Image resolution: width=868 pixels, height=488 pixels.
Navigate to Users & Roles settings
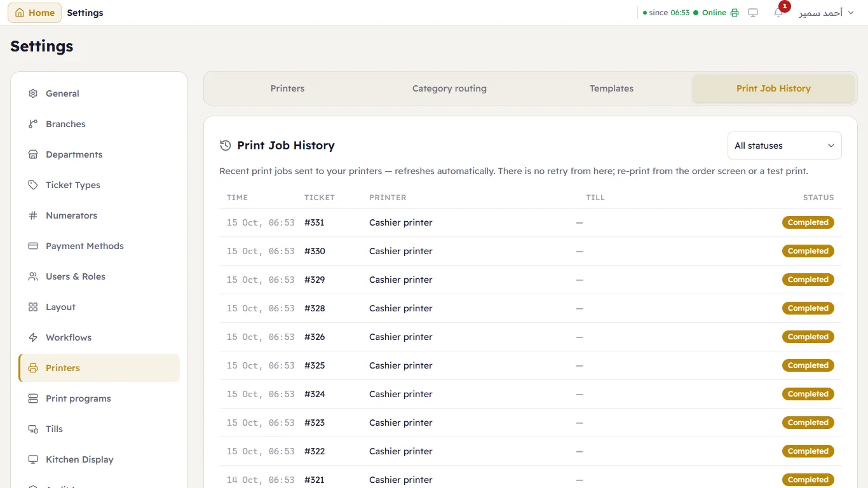(x=99, y=276)
